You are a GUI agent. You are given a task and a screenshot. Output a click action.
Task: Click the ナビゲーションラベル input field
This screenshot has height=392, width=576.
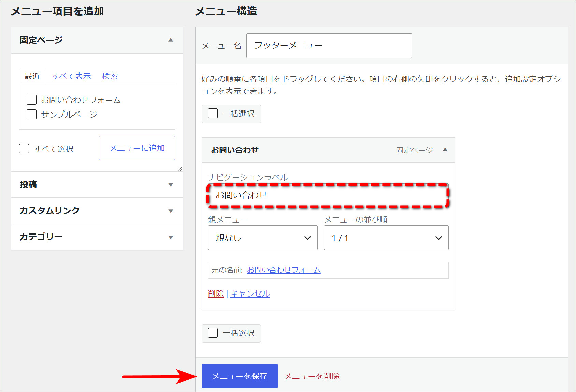pos(328,195)
